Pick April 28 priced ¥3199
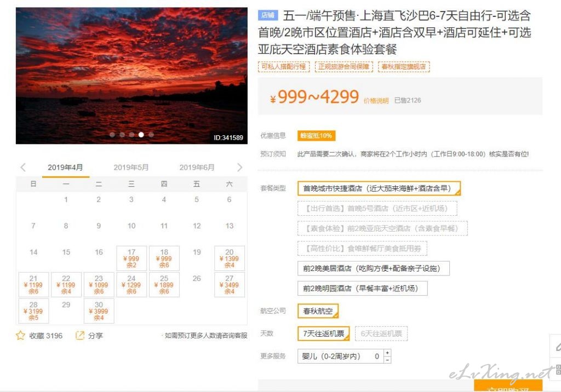561x392 pixels. [33, 311]
